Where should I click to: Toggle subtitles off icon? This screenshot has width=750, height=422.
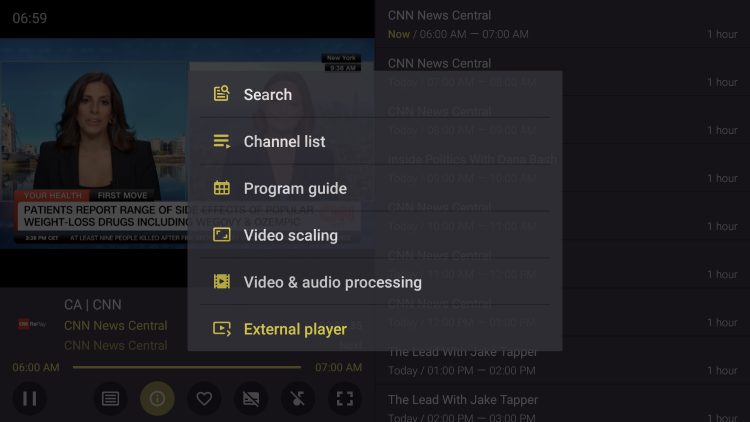point(251,398)
